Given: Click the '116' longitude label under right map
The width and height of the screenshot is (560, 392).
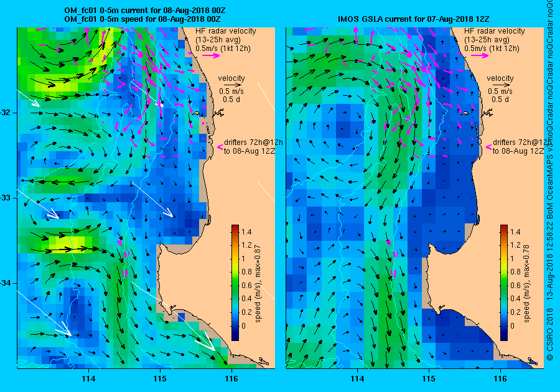Looking at the screenshot, I should point(500,379).
